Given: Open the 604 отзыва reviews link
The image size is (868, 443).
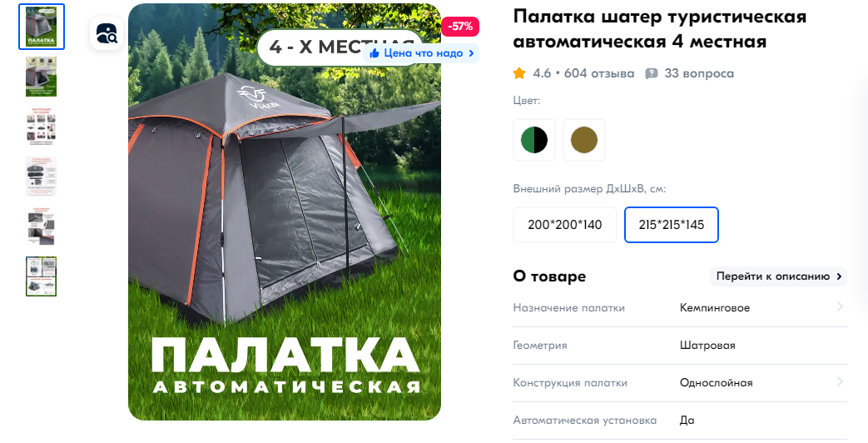Looking at the screenshot, I should (x=599, y=73).
